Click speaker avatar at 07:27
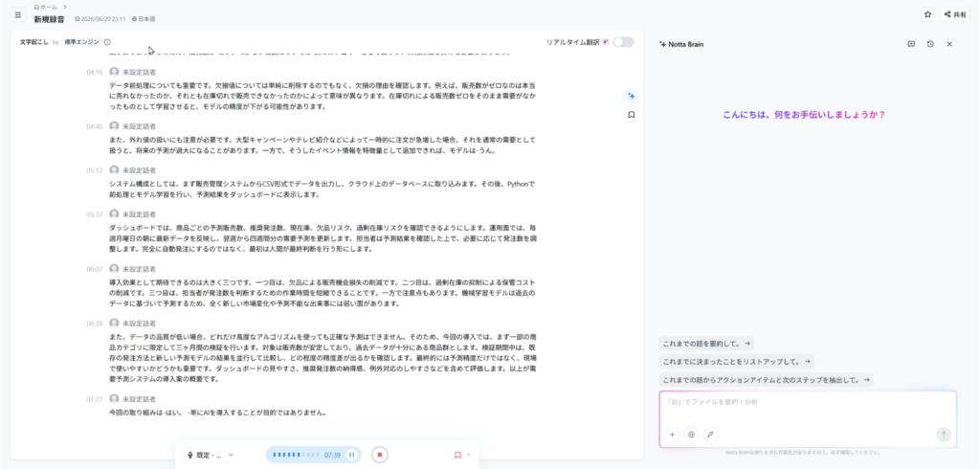This screenshot has height=469, width=980. click(114, 398)
